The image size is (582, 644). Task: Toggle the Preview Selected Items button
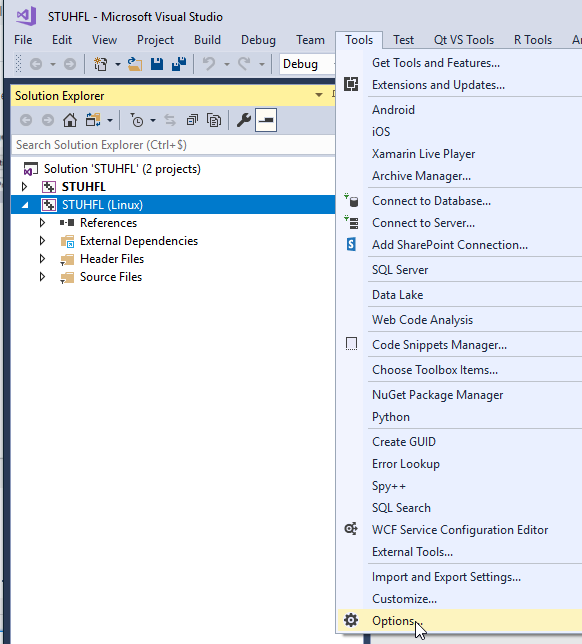pyautogui.click(x=266, y=120)
